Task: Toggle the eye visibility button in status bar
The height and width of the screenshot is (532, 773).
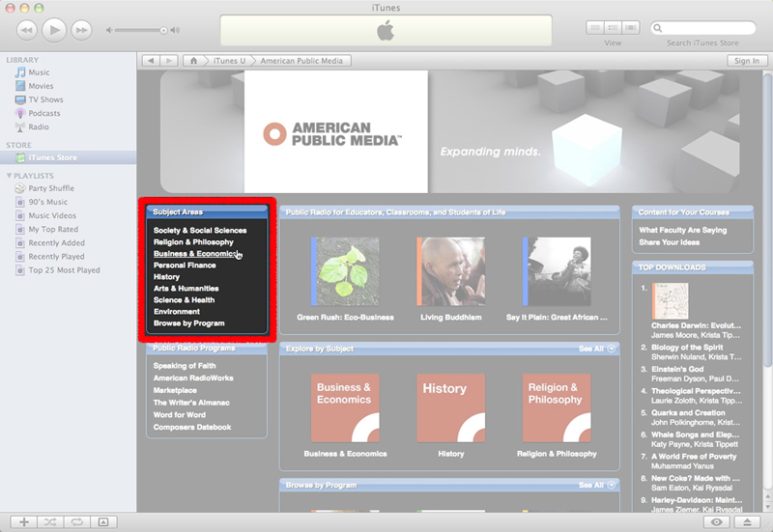Action: (717, 522)
